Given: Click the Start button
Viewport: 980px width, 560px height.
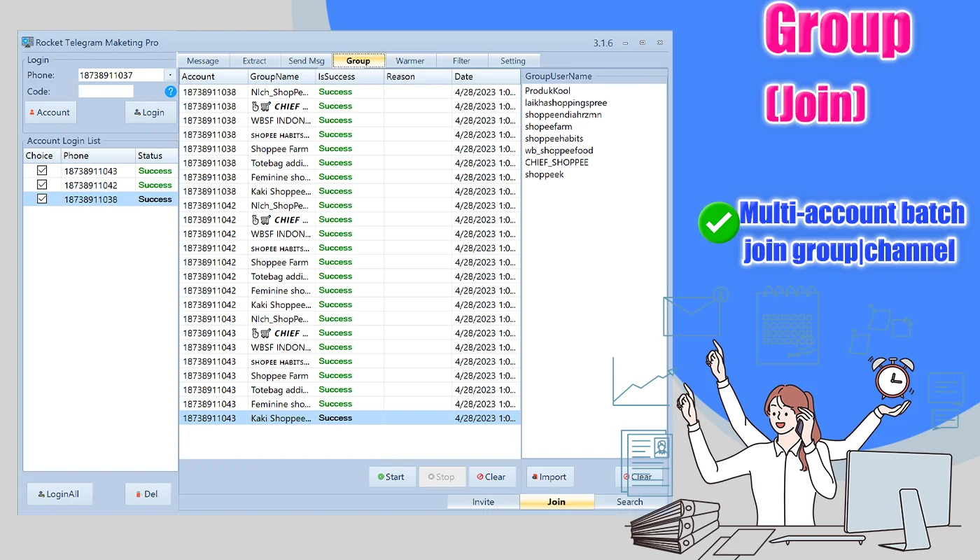Looking at the screenshot, I should point(392,477).
